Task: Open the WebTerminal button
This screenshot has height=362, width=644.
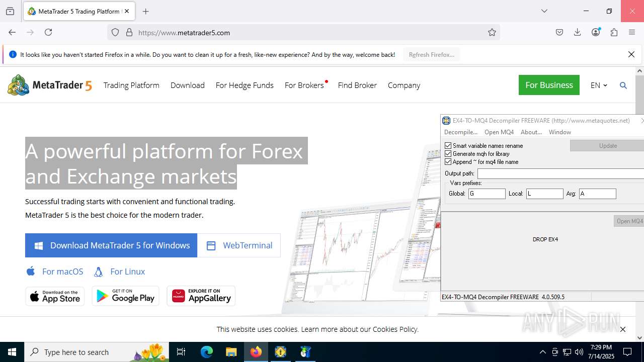Action: pos(239,245)
